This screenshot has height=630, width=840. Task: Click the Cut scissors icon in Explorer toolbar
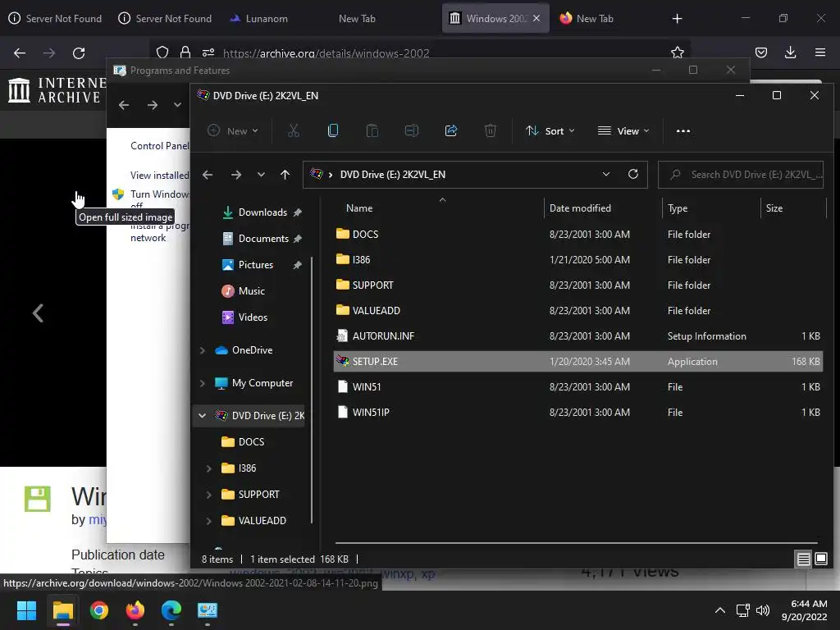pyautogui.click(x=294, y=130)
